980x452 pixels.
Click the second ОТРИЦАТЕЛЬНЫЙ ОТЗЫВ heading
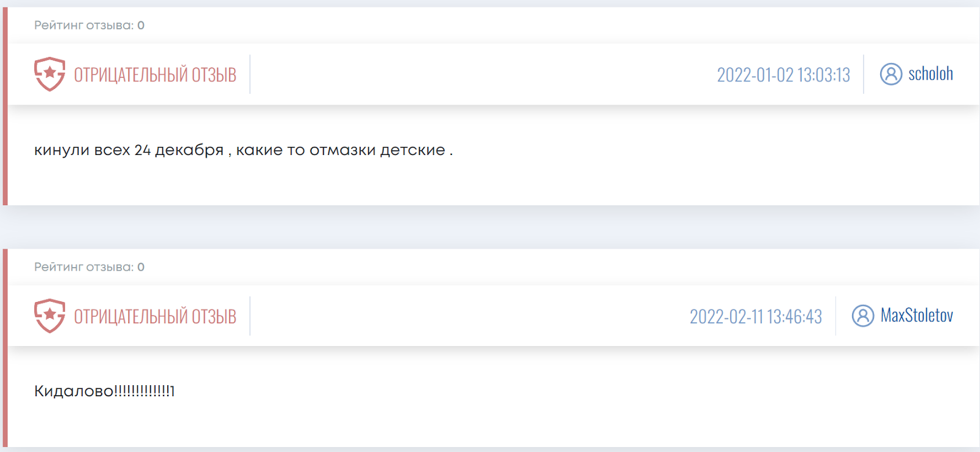click(155, 317)
